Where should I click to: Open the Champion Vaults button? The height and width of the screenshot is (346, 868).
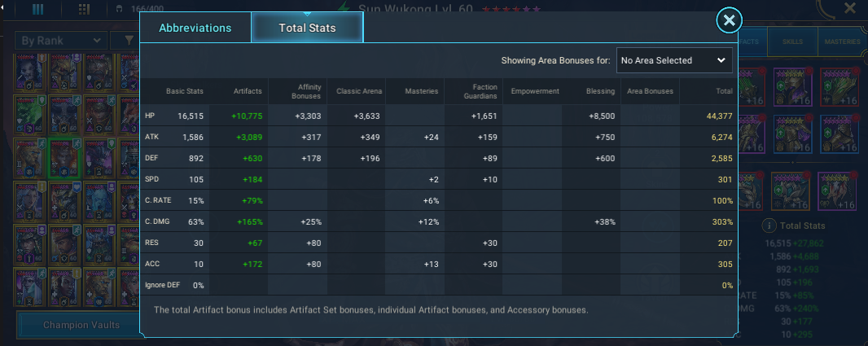coord(81,325)
